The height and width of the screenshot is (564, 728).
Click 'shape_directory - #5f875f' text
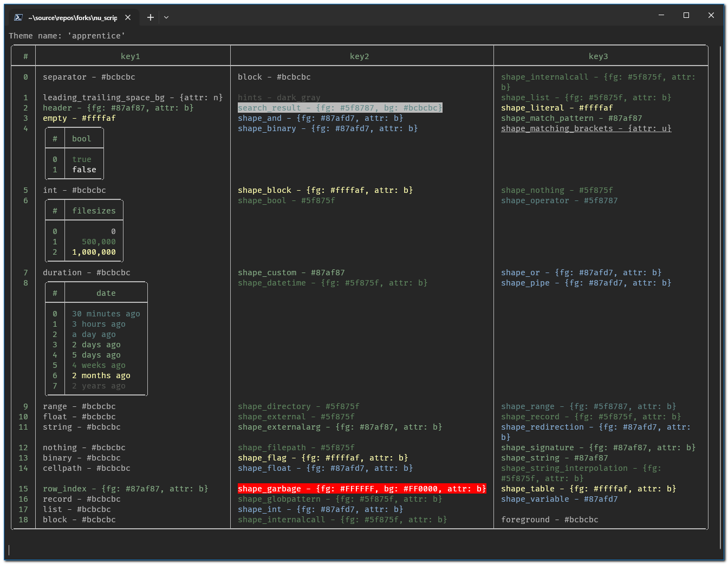[299, 406]
